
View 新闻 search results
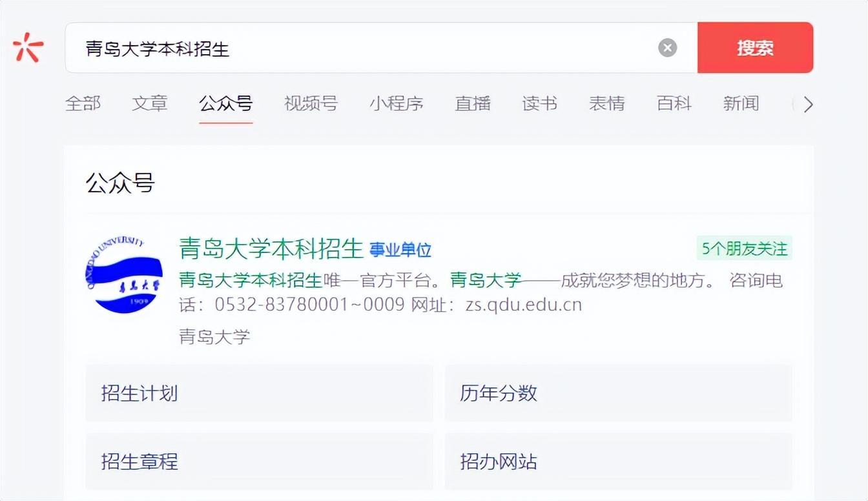pyautogui.click(x=741, y=103)
